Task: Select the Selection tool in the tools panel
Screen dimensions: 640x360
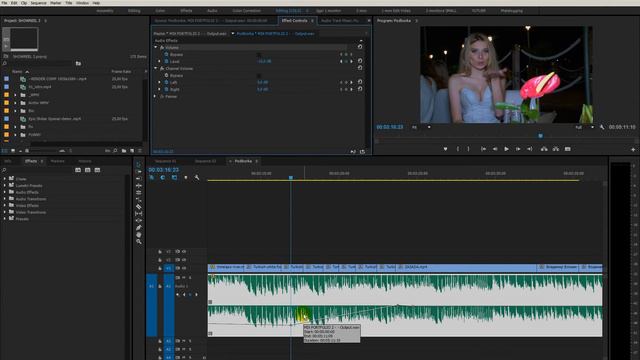Action: [138, 164]
